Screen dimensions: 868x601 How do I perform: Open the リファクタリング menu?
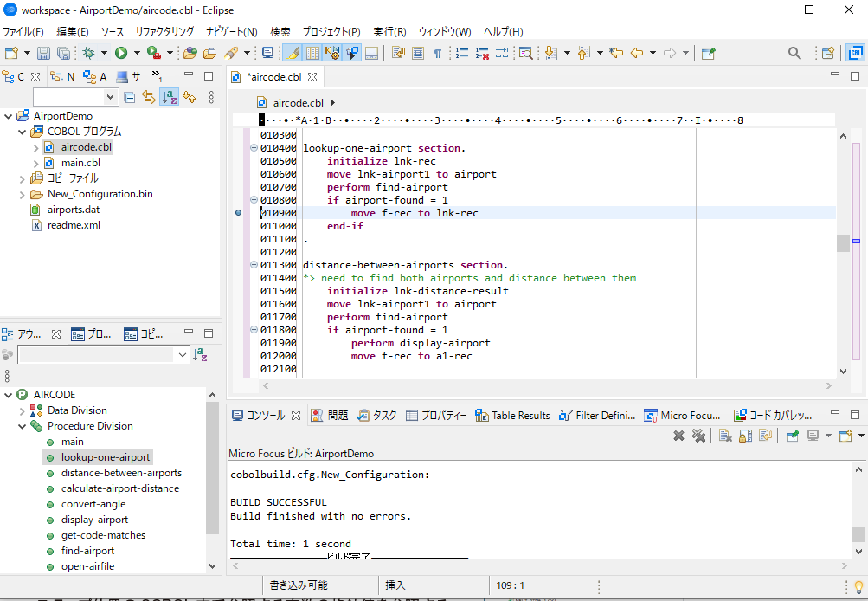coord(164,31)
